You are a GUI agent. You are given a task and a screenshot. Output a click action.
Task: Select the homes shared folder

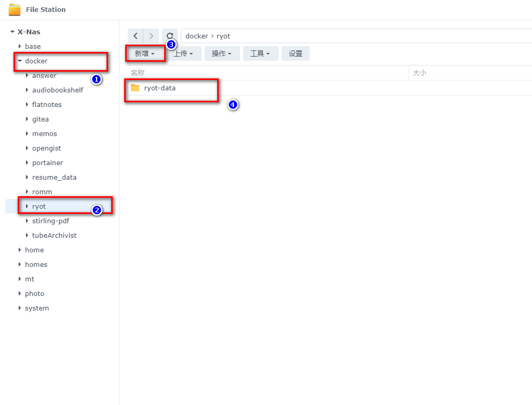[36, 264]
